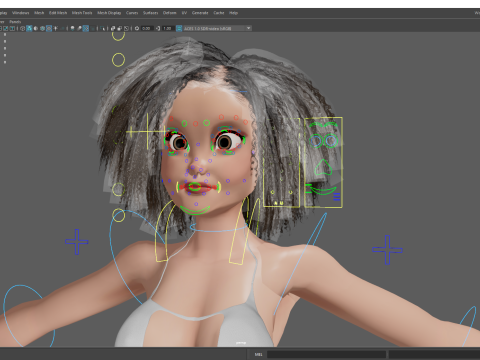Enable wireframe on shaded display

42,28
